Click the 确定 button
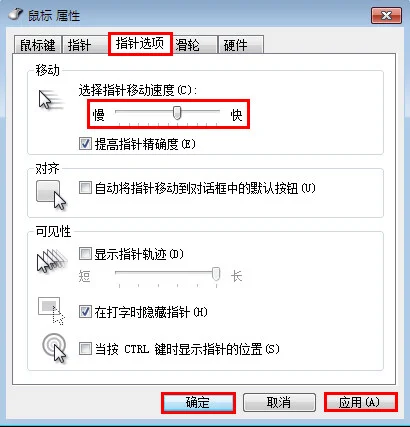The image size is (410, 427). click(198, 403)
